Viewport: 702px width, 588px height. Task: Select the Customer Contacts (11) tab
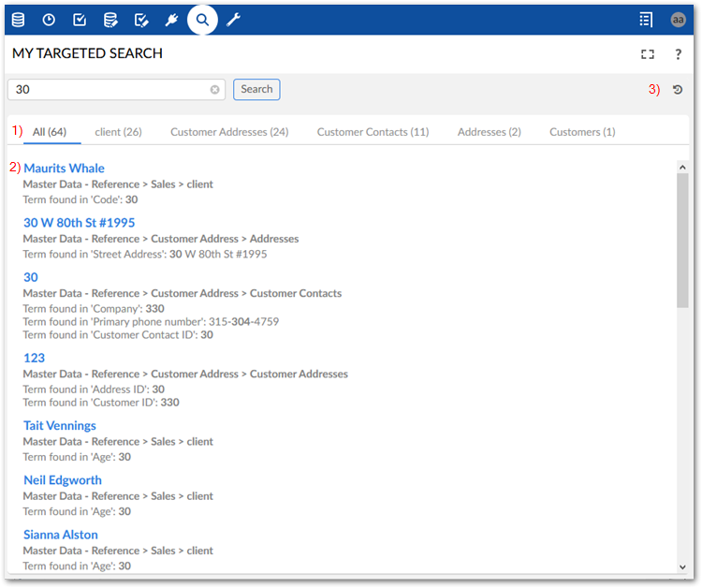373,132
